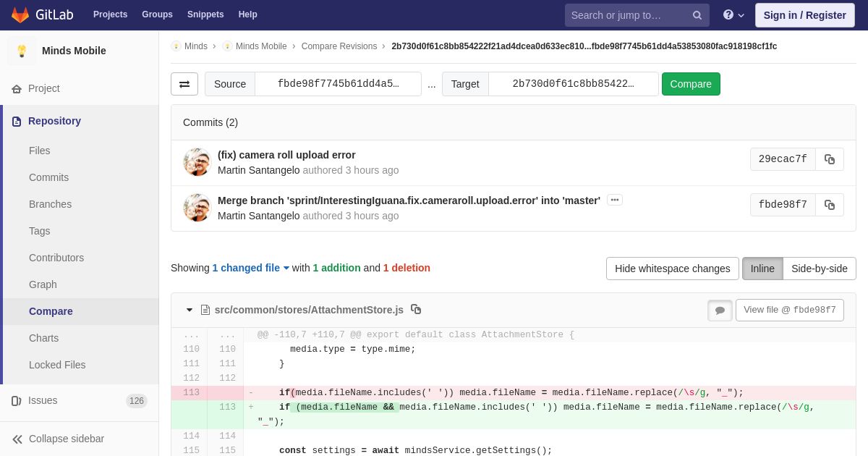The width and height of the screenshot is (868, 456).
Task: Open the Groups top menu
Action: click(157, 14)
